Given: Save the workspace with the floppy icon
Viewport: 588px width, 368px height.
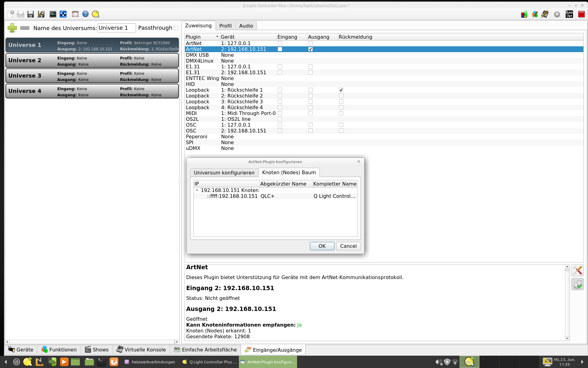Looking at the screenshot, I should pos(31,14).
